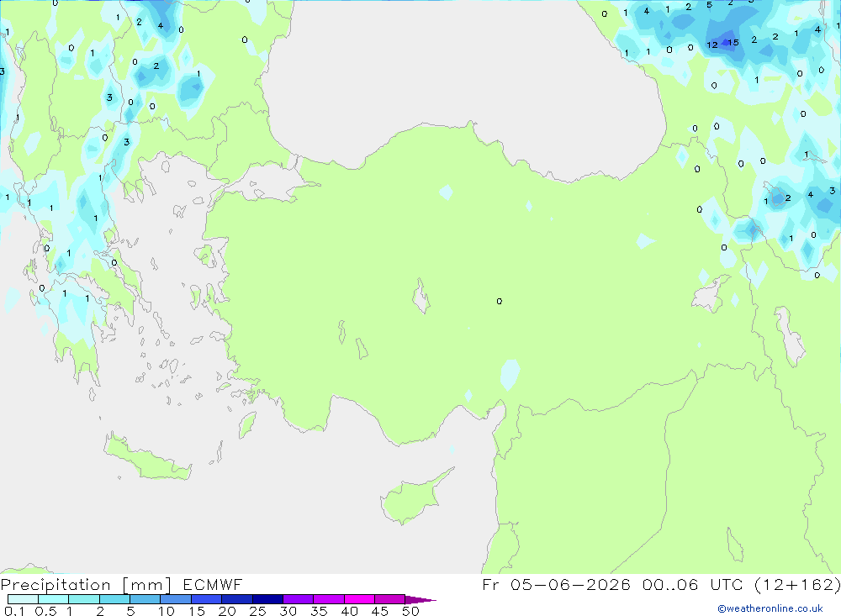The image size is (841, 616).
Task: Pick the 15–20 mm legend swatch
Action: tap(207, 599)
